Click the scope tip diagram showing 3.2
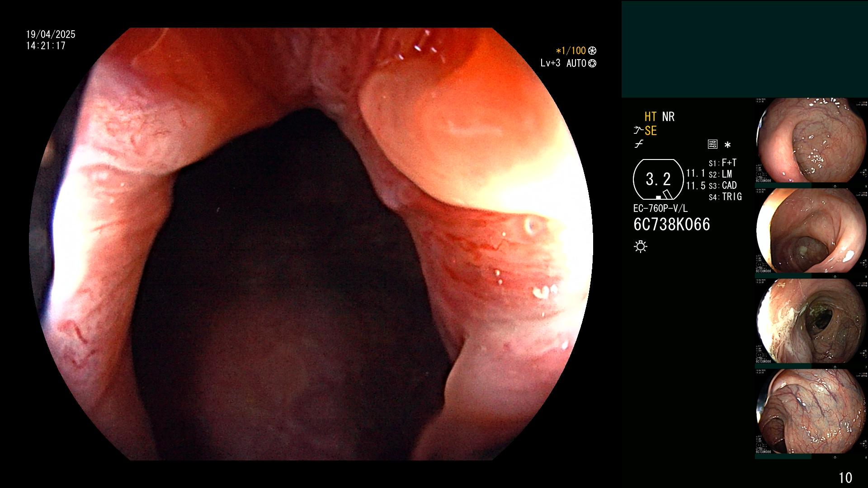Image resolution: width=868 pixels, height=488 pixels. [x=658, y=179]
